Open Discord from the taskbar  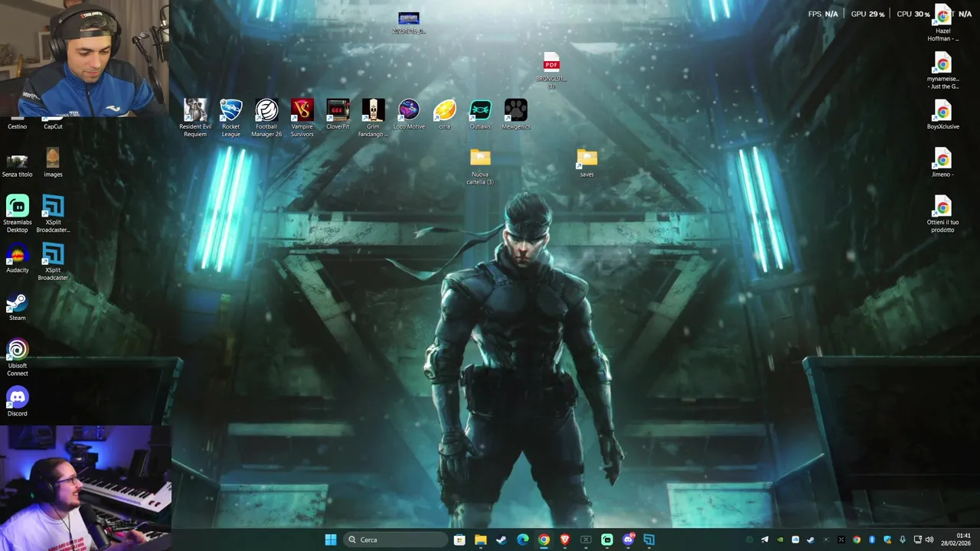click(x=629, y=540)
